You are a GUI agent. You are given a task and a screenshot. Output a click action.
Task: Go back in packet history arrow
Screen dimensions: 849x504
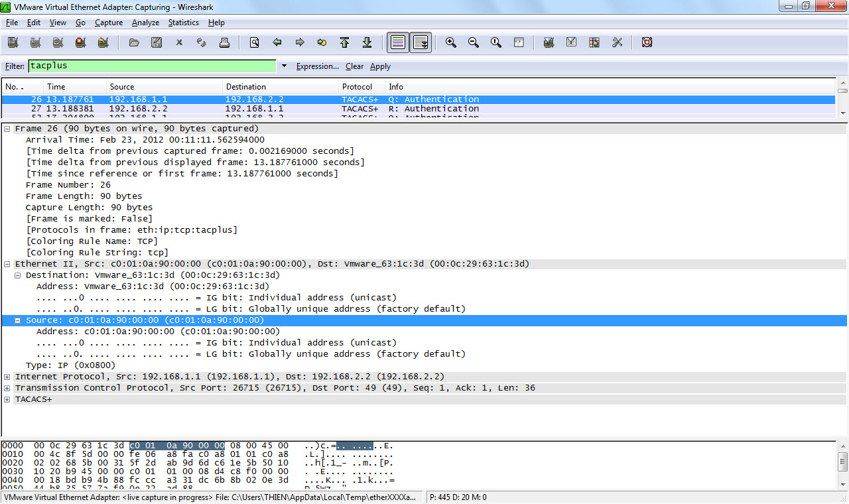277,42
